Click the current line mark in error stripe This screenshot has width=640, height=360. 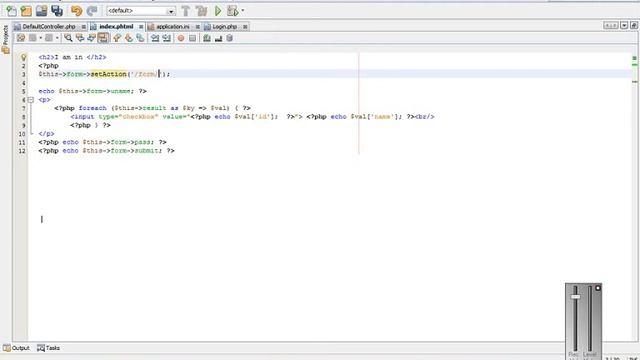[x=635, y=82]
